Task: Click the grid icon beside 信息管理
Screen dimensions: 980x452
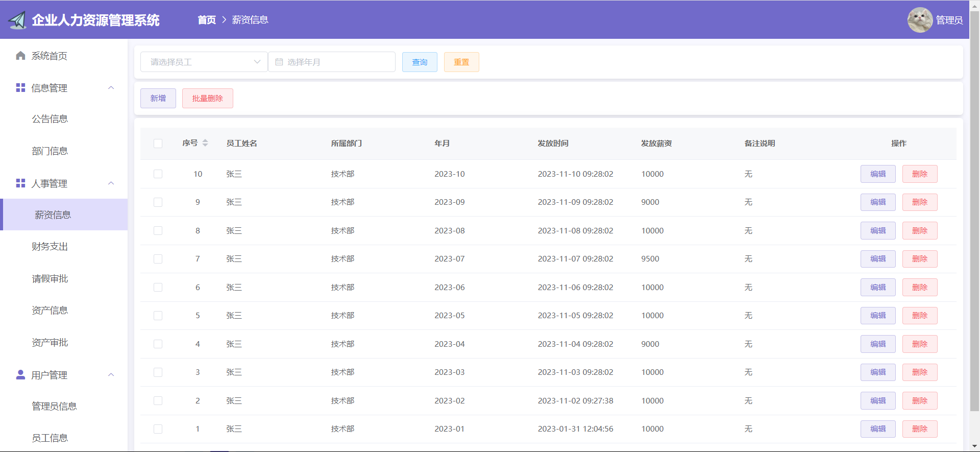Action: (x=20, y=88)
